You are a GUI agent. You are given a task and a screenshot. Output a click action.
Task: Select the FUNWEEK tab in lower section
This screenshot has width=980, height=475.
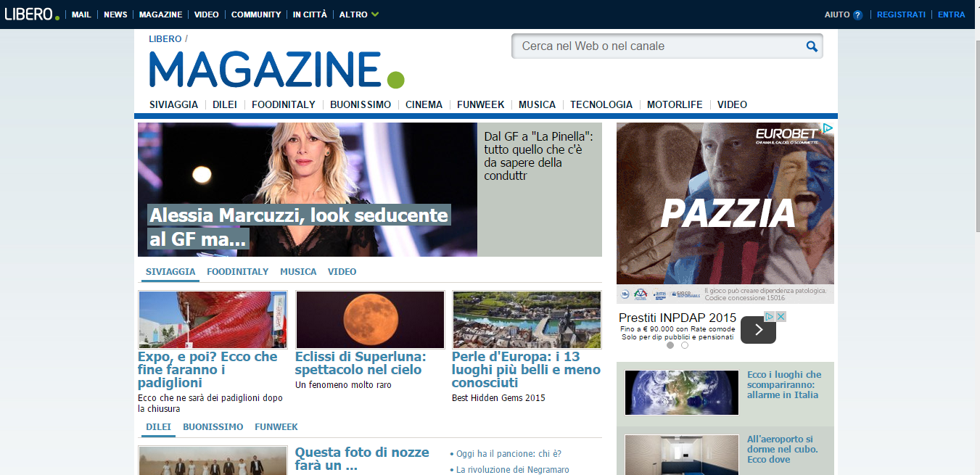(276, 427)
